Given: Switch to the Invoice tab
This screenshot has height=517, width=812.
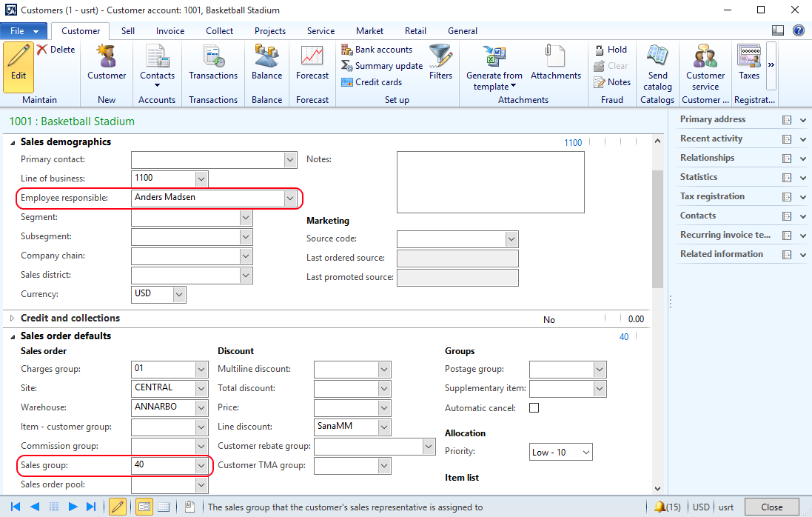Looking at the screenshot, I should pos(170,31).
